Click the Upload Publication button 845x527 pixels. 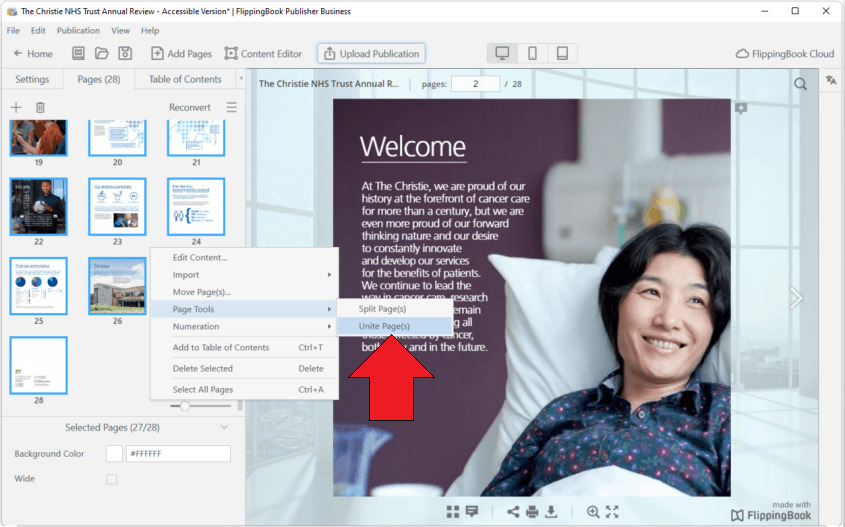click(x=372, y=53)
